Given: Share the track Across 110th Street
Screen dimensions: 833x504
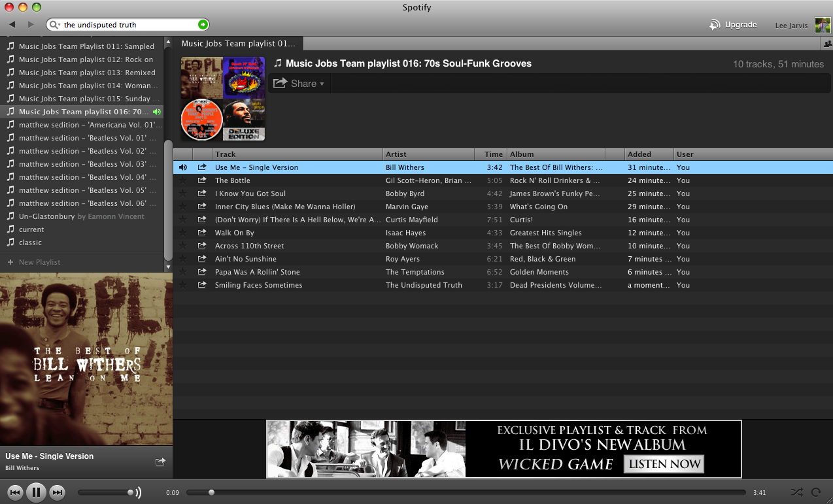Looking at the screenshot, I should point(202,246).
